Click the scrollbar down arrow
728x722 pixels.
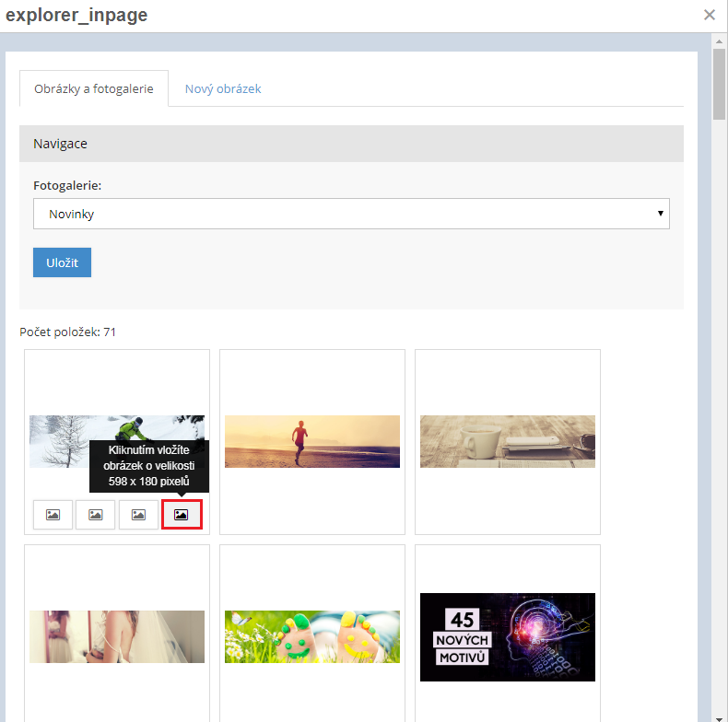pos(719,715)
